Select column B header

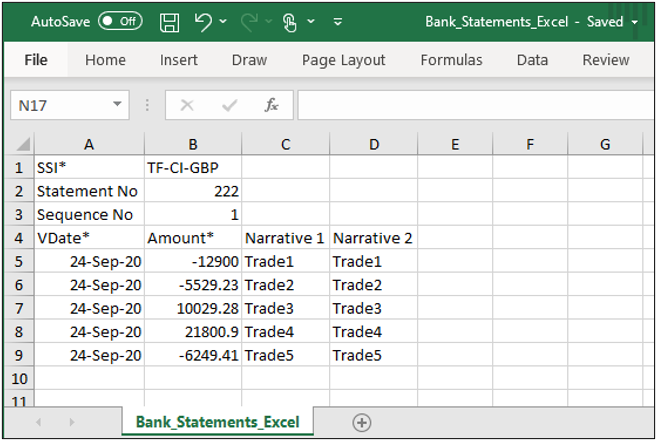pos(192,145)
